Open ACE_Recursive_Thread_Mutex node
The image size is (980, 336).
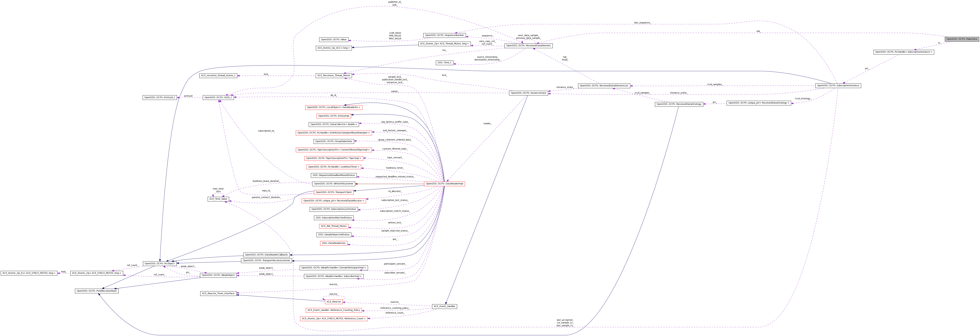pos(334,76)
